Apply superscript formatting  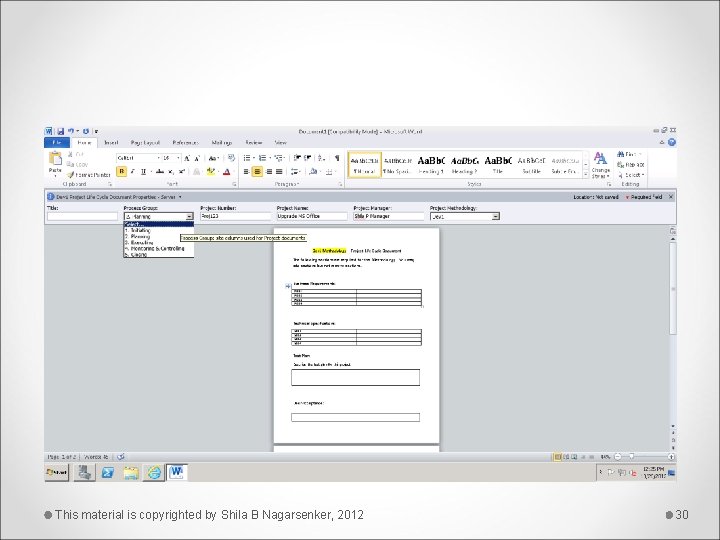(x=182, y=172)
